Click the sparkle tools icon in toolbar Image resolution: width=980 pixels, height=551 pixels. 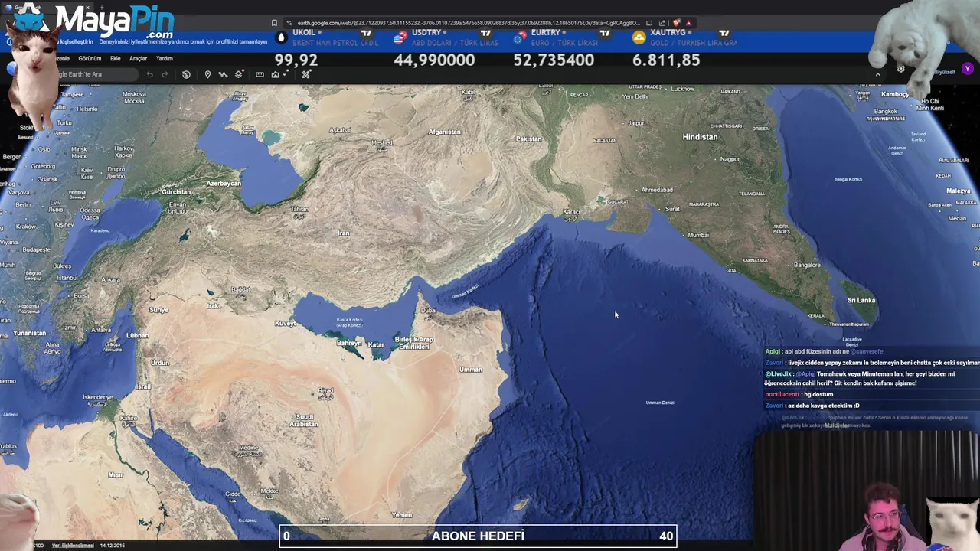click(x=306, y=74)
